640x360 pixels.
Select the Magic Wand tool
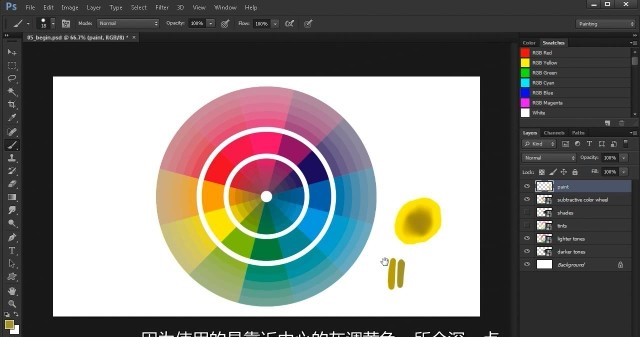tap(12, 91)
